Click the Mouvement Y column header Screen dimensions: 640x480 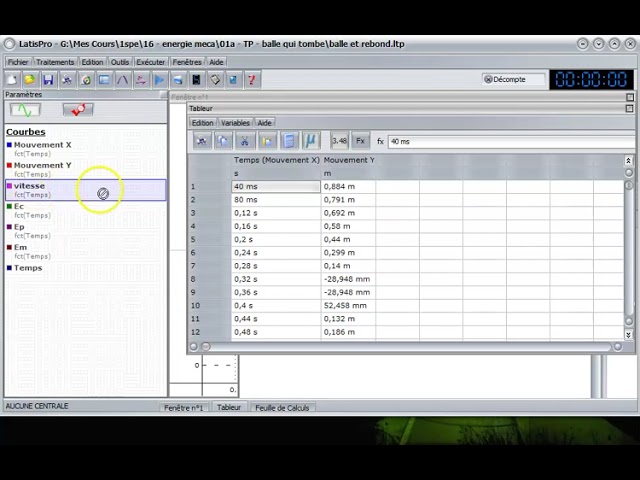[x=349, y=160]
